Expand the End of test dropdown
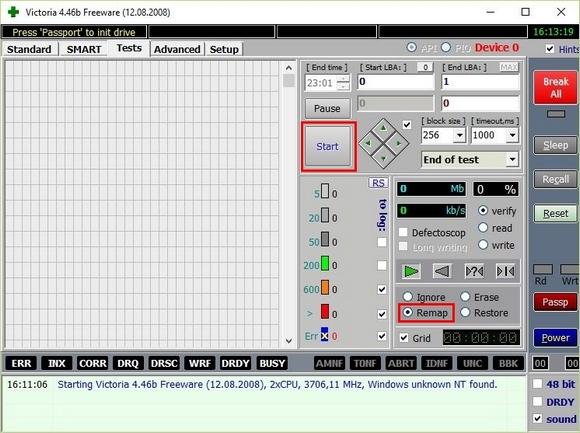This screenshot has width=580, height=433. pos(512,159)
